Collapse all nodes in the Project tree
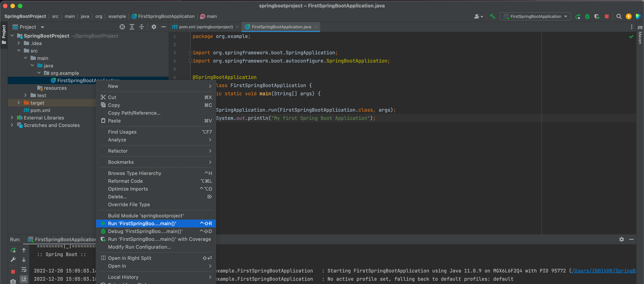The image size is (644, 284). [141, 27]
